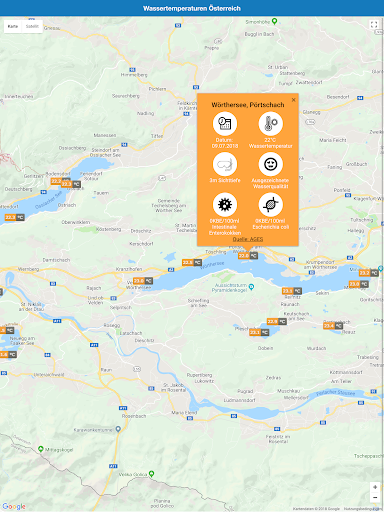Image resolution: width=384 pixels, height=512 pixels.
Task: Click the Intestinale Enterokokken bacteria icon
Action: pyautogui.click(x=225, y=204)
